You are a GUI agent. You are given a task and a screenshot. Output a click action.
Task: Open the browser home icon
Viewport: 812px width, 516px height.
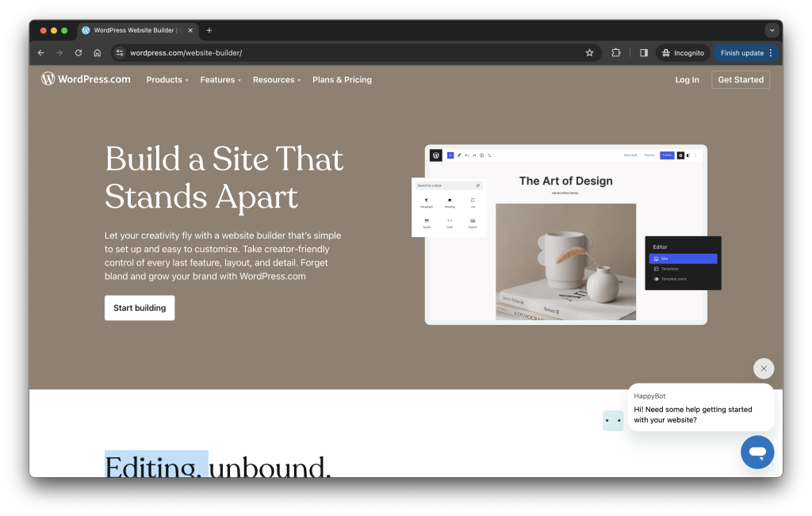pyautogui.click(x=98, y=53)
